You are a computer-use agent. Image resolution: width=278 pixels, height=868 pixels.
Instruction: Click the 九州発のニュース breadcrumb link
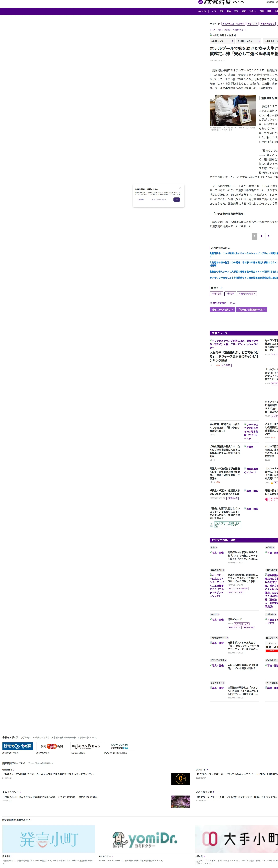click(239, 30)
